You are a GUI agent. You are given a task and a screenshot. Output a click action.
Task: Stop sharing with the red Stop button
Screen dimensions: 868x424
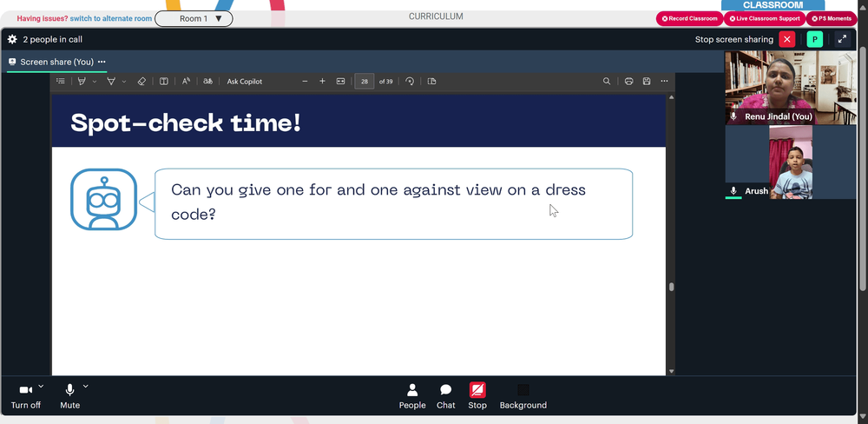coord(477,396)
